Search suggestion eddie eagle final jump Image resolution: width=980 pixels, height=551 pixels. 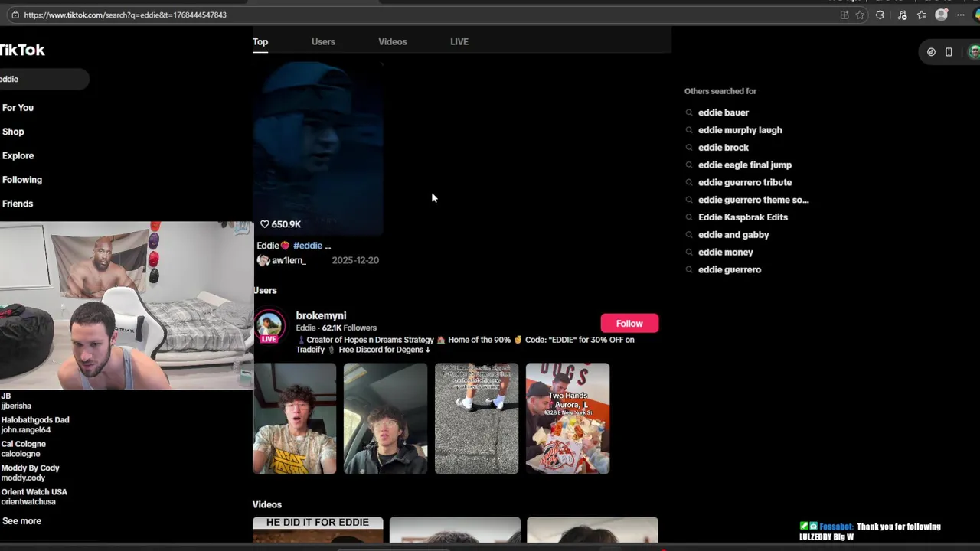pos(745,165)
